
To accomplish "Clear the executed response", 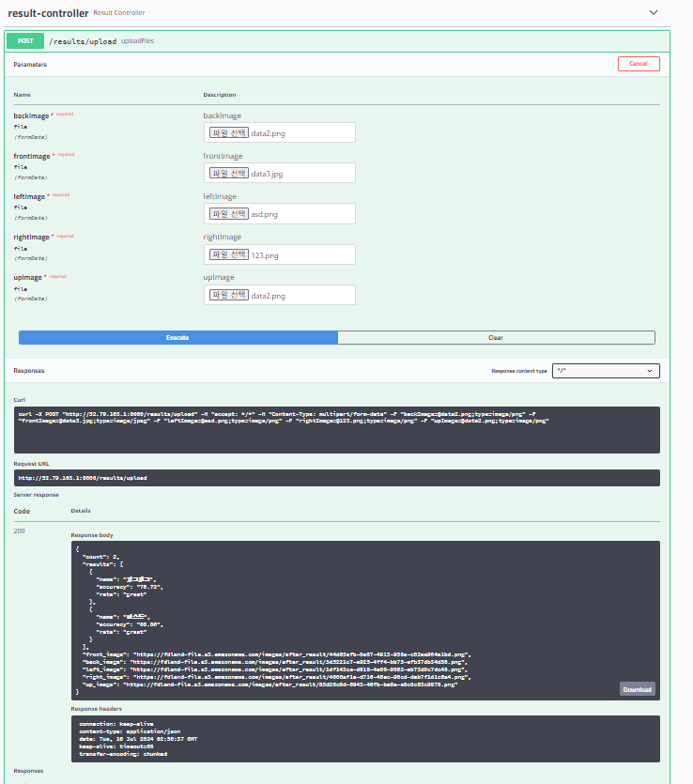I will [496, 337].
